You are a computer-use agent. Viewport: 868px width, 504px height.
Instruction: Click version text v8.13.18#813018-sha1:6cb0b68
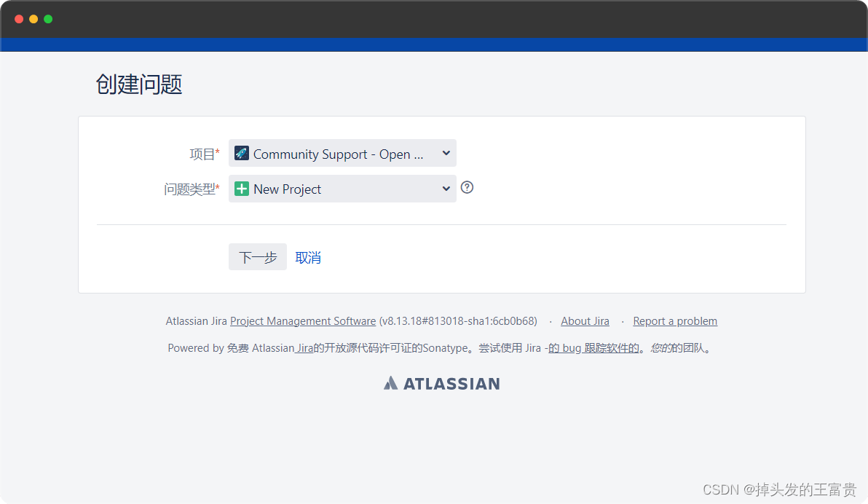(458, 321)
